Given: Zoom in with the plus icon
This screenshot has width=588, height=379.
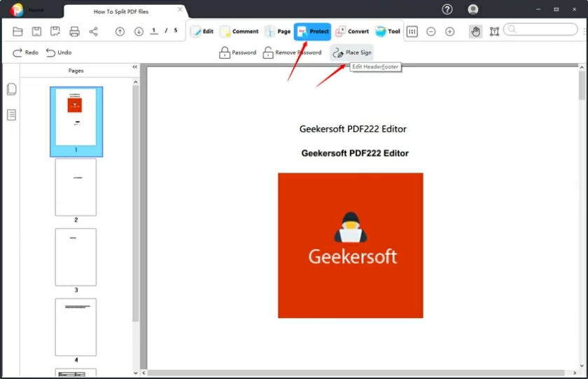Looking at the screenshot, I should tap(450, 32).
